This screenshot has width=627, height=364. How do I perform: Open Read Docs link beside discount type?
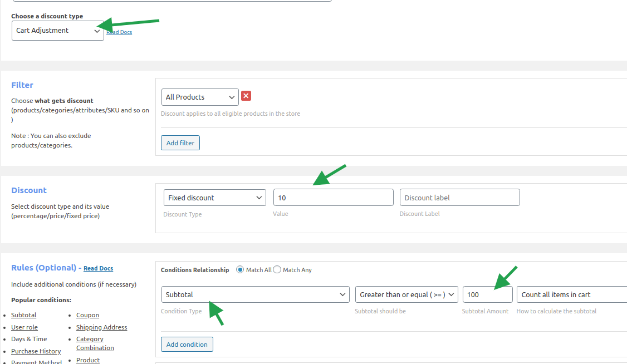[119, 32]
